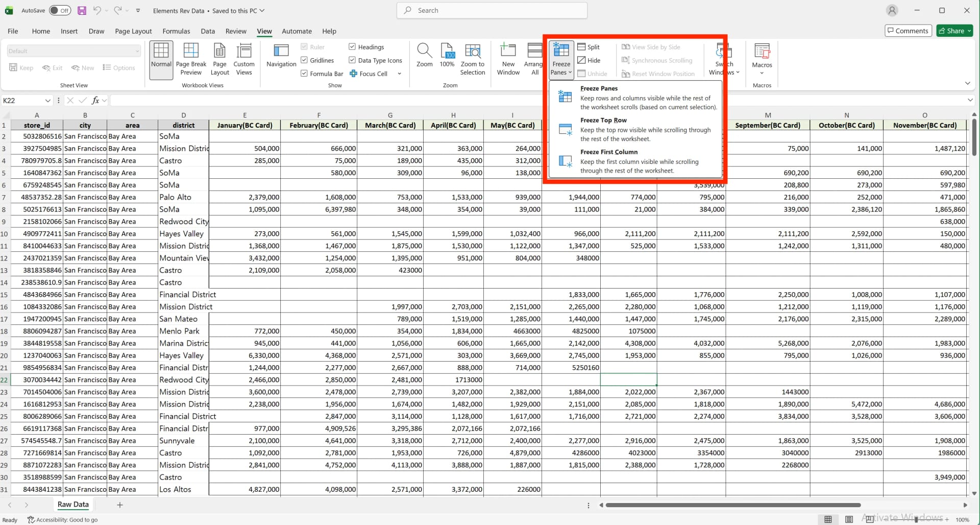Enable the Ruler checkbox
980x525 pixels.
[304, 46]
